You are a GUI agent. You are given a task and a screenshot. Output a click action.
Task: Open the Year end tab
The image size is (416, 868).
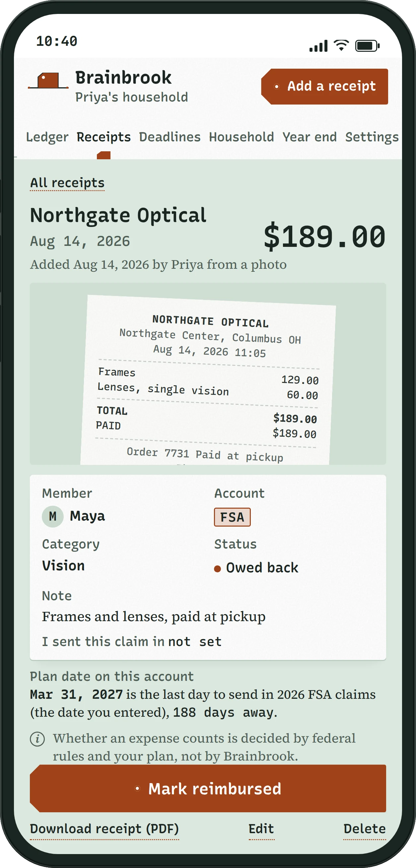[x=310, y=137]
